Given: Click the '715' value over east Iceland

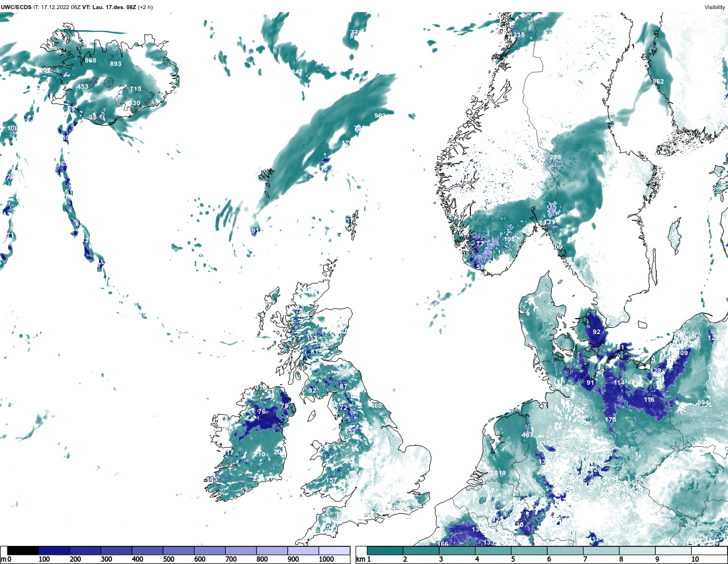Looking at the screenshot, I should [x=135, y=89].
